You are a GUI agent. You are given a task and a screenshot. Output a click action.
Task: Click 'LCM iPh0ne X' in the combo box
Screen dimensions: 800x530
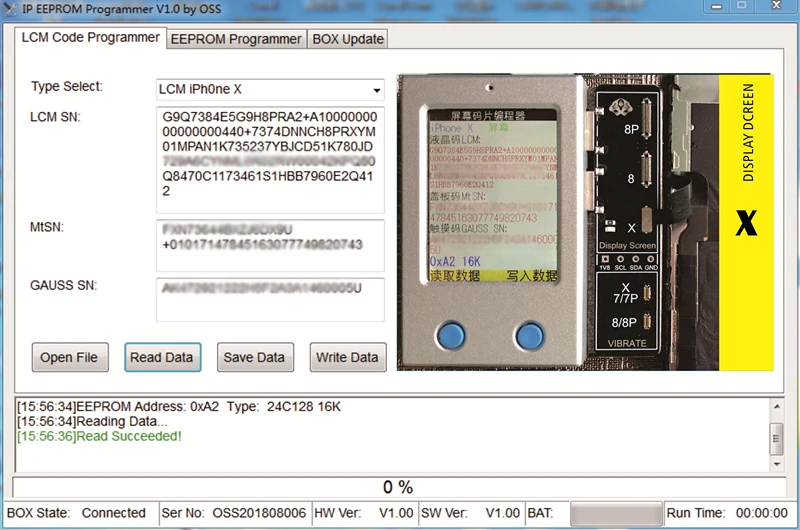point(200,89)
